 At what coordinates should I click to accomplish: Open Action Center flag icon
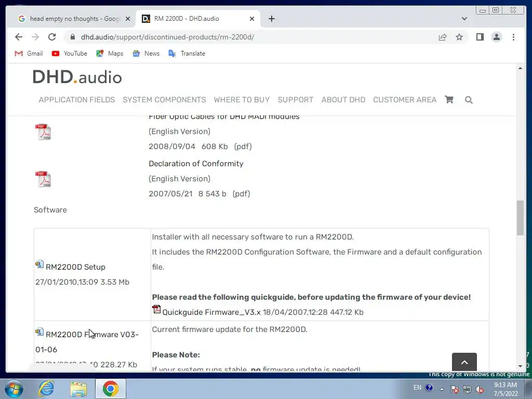point(454,389)
